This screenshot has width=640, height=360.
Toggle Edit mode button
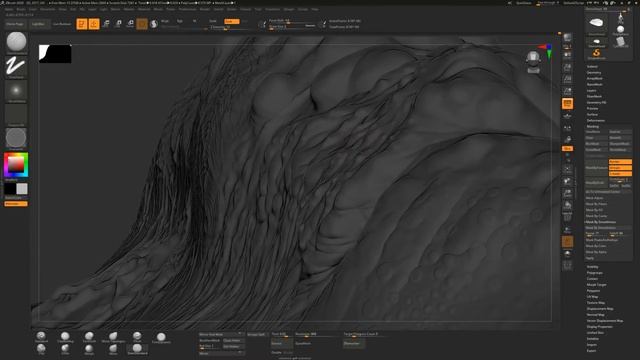82,24
